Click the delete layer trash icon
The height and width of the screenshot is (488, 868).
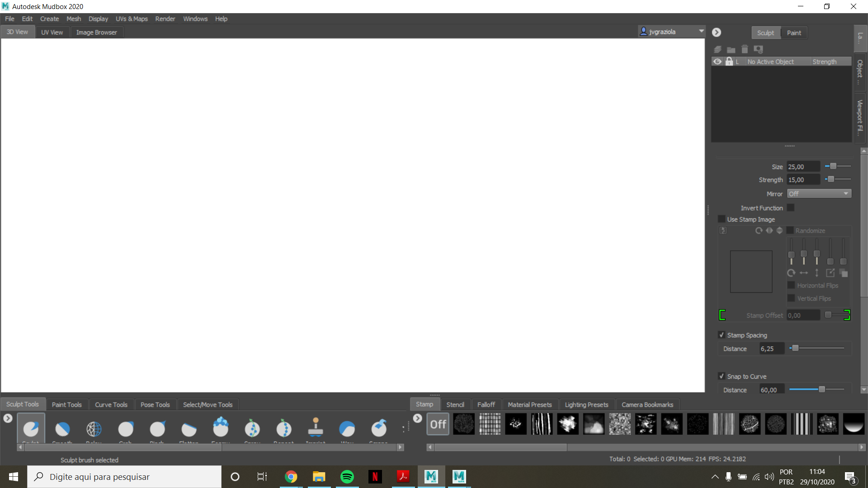(x=745, y=49)
